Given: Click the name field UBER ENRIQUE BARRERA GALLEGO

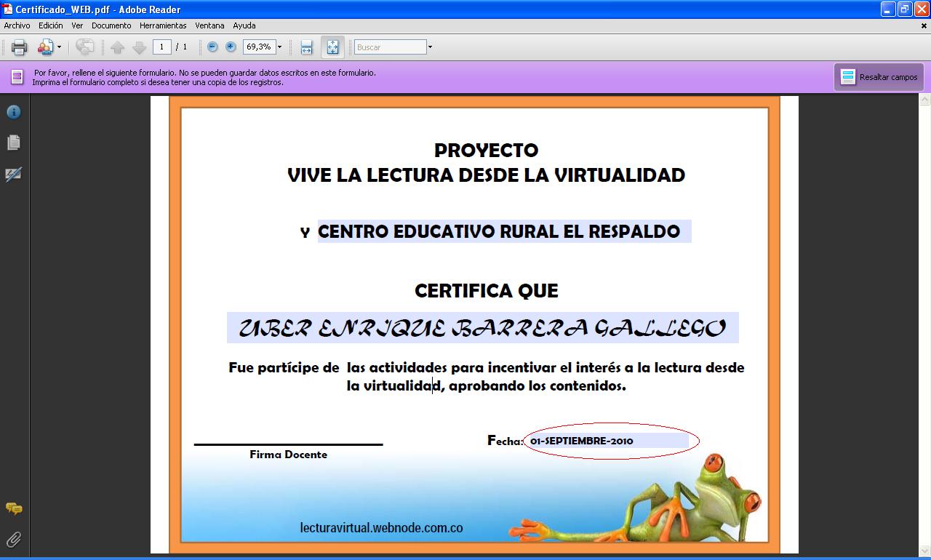Looking at the screenshot, I should click(482, 328).
